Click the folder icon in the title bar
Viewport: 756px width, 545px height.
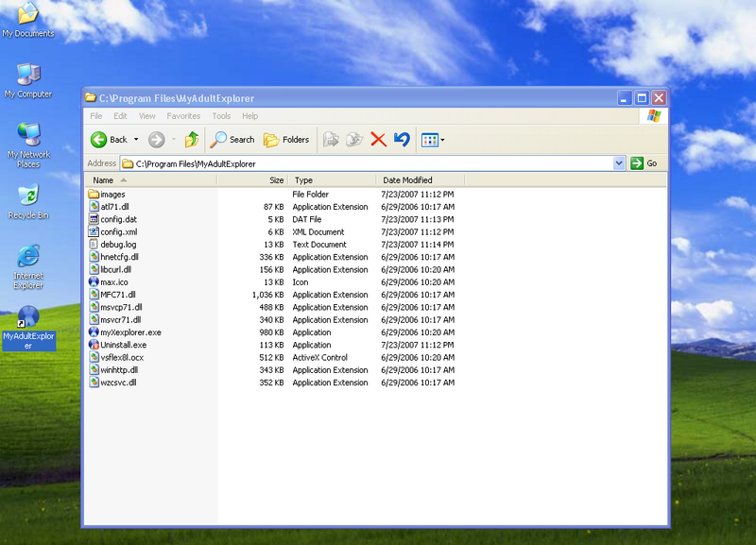tap(90, 98)
